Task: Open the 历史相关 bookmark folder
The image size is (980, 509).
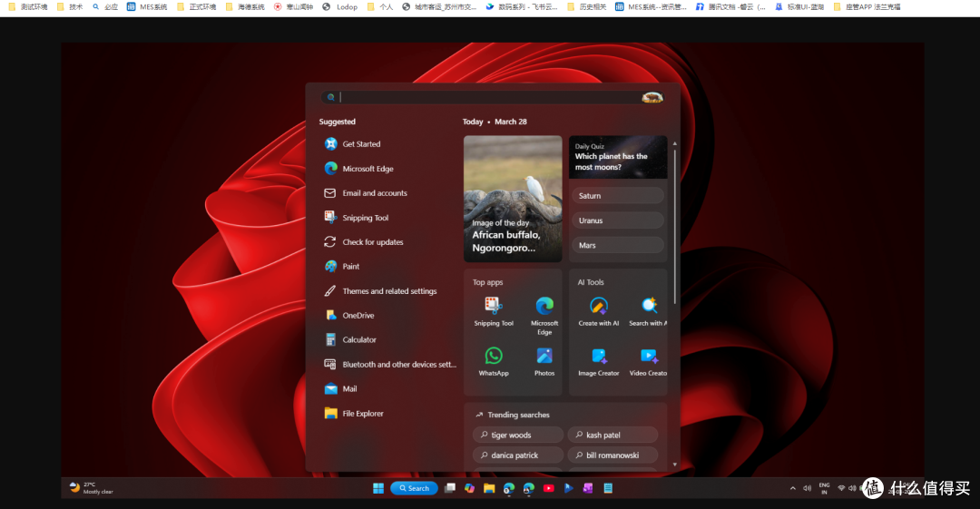Action: tap(586, 7)
